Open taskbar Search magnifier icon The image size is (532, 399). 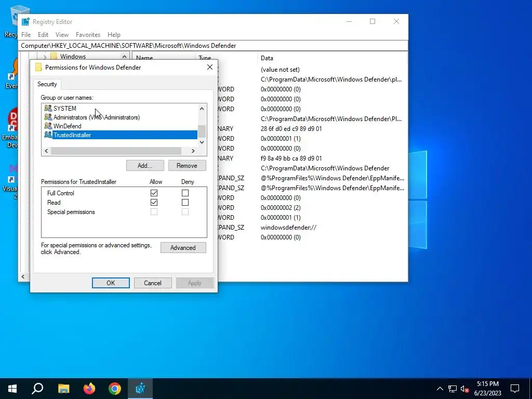[x=37, y=389]
